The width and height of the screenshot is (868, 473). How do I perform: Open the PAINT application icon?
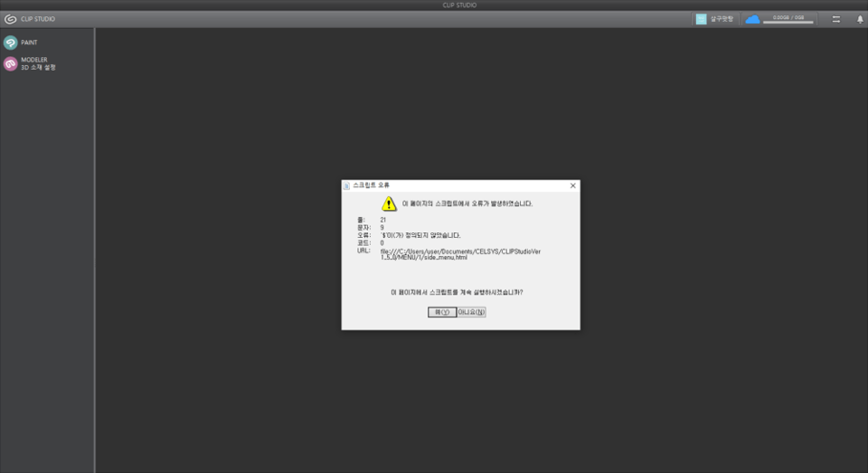(x=11, y=43)
